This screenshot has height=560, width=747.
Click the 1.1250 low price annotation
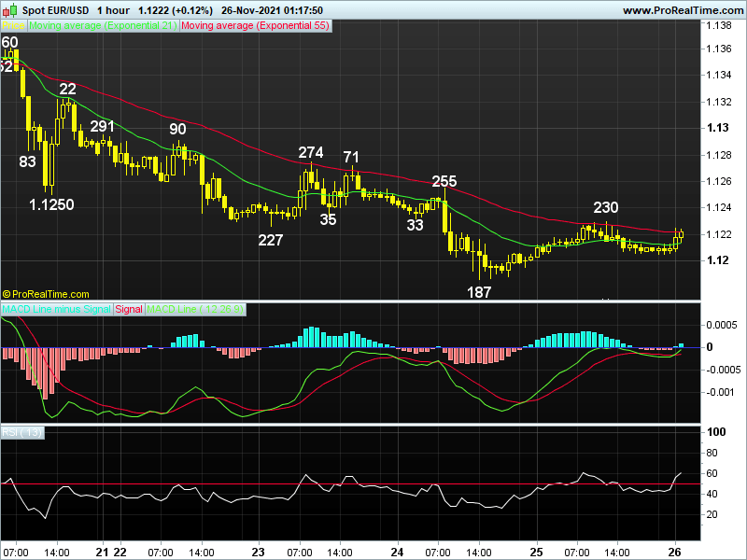51,204
